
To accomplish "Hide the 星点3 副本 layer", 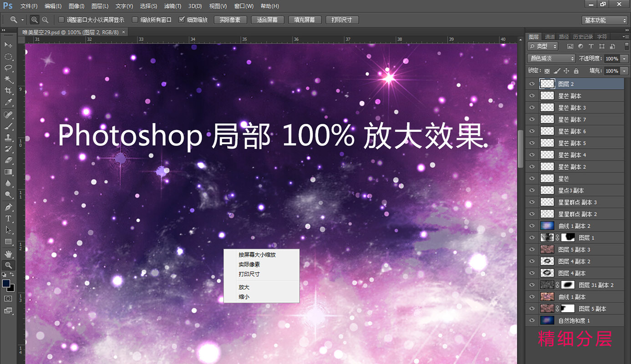I will coord(532,190).
